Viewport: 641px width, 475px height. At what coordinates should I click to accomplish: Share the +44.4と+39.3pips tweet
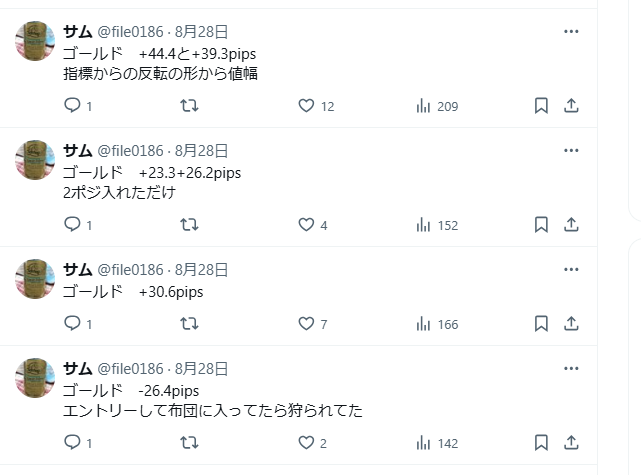[572, 106]
